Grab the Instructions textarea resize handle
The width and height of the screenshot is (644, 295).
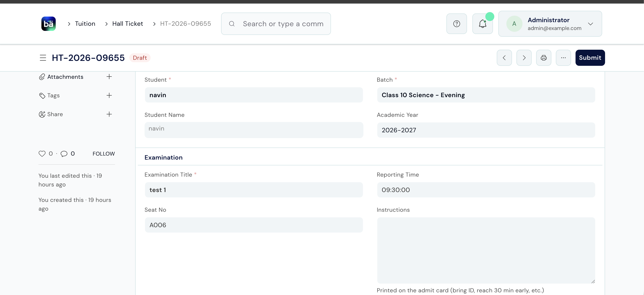point(593,282)
